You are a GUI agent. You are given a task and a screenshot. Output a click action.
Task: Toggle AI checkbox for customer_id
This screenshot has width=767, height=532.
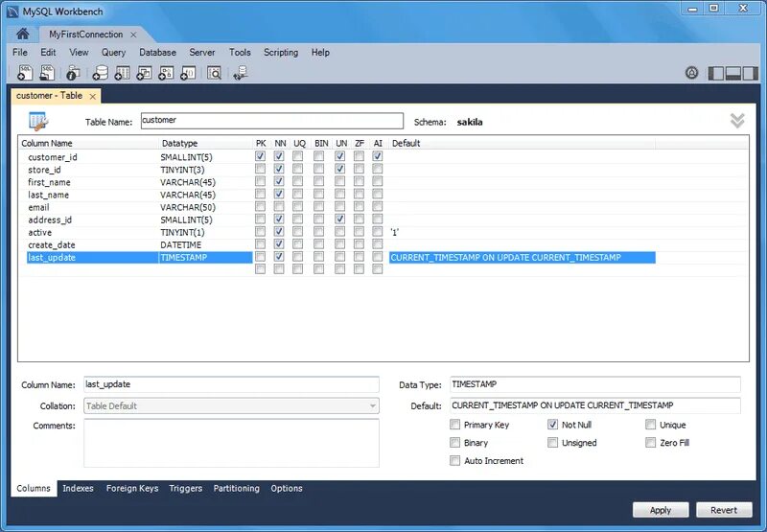tap(377, 156)
